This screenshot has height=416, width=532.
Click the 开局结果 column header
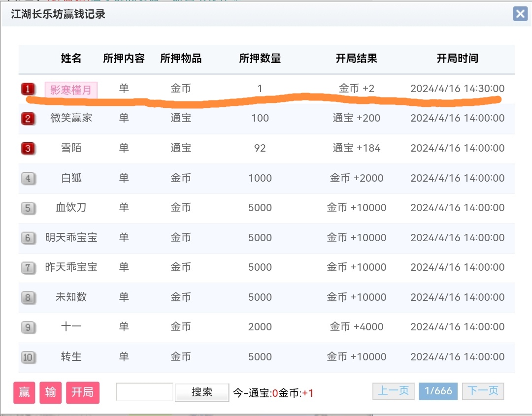tap(357, 58)
